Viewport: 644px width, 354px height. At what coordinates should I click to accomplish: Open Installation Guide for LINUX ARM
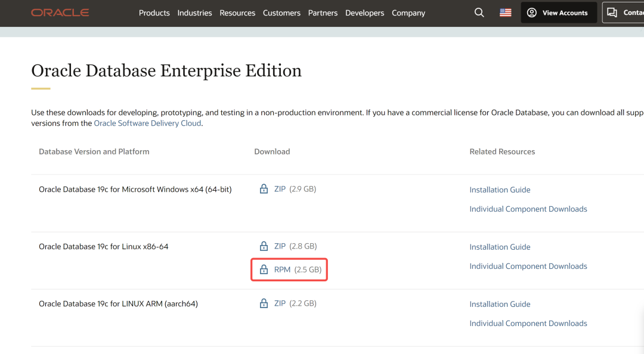(x=500, y=304)
